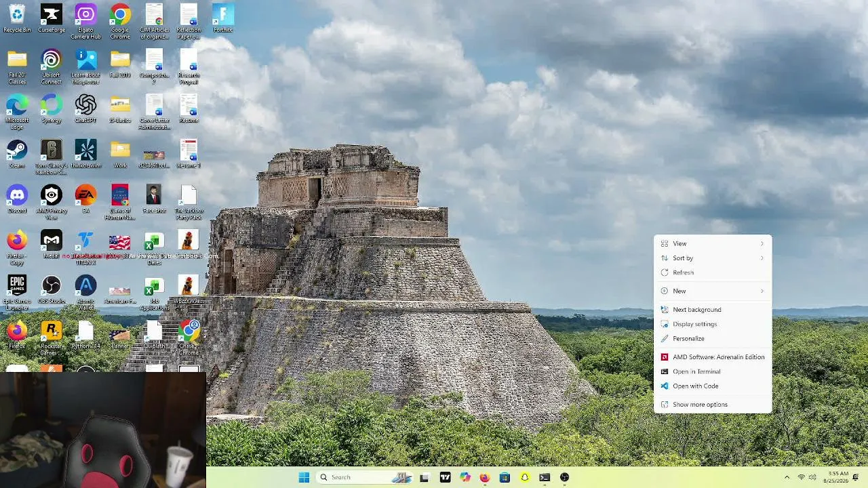This screenshot has width=868, height=488.
Task: Open the notifications bell icon
Action: (856, 477)
